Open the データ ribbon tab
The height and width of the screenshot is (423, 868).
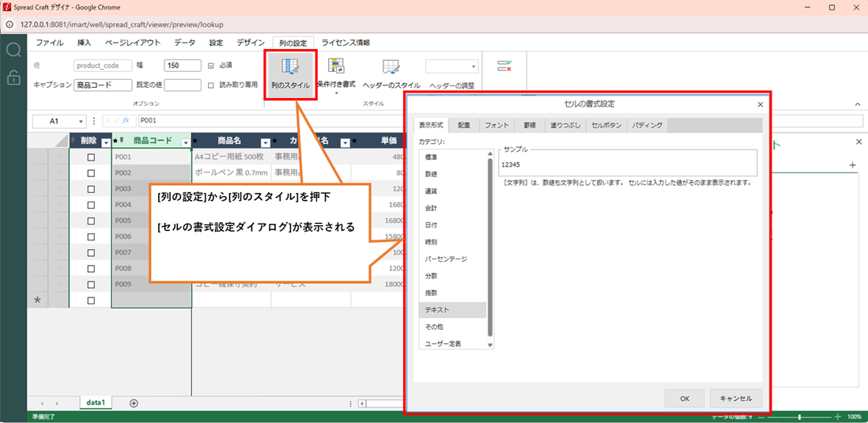[x=184, y=43]
